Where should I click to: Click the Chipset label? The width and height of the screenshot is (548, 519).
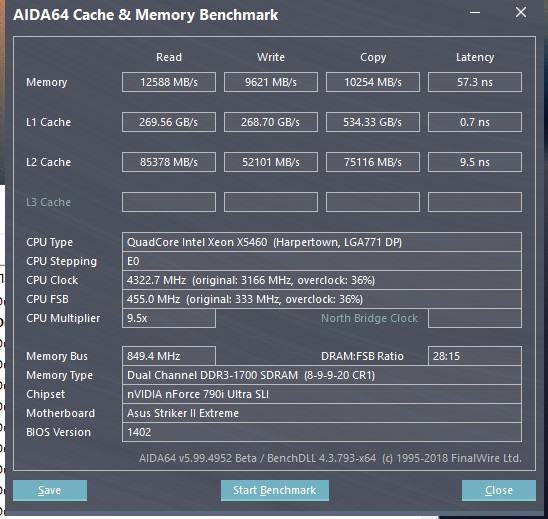[45, 394]
